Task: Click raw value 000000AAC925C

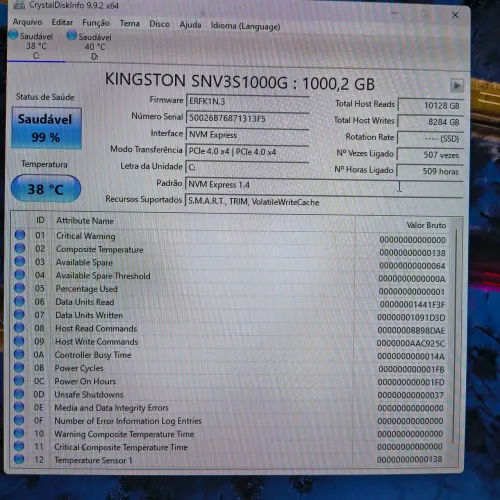Action: tap(411, 343)
